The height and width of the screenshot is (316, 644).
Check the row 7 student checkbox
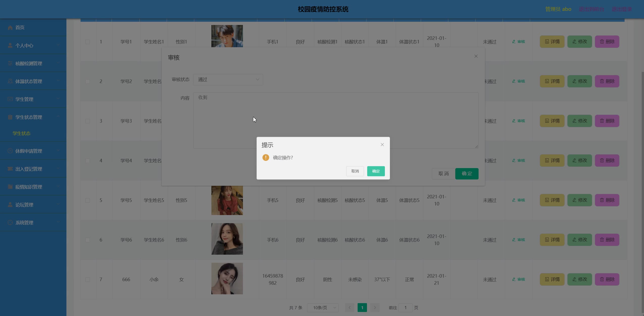[x=88, y=280]
